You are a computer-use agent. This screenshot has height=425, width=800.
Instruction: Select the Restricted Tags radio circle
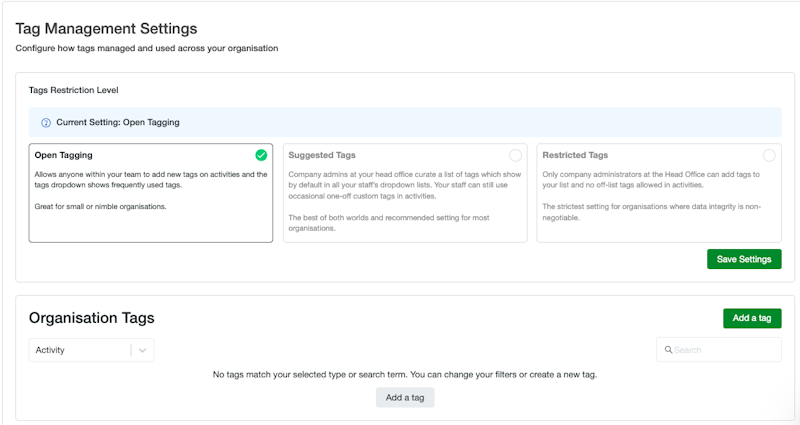pos(769,155)
